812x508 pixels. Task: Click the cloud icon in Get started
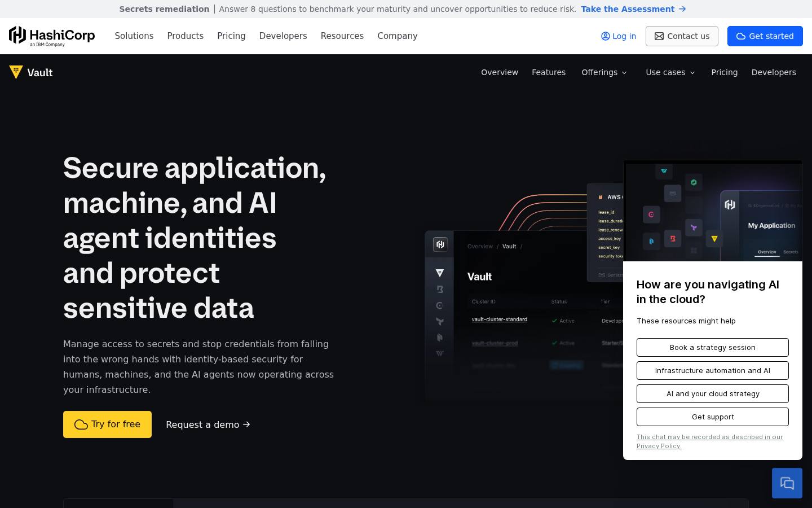741,36
